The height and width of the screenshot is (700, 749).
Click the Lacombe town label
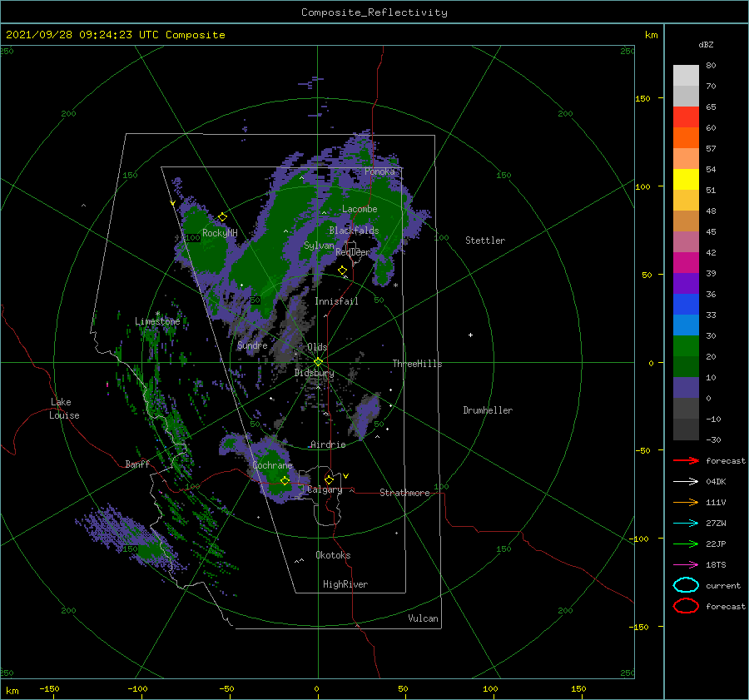(360, 209)
